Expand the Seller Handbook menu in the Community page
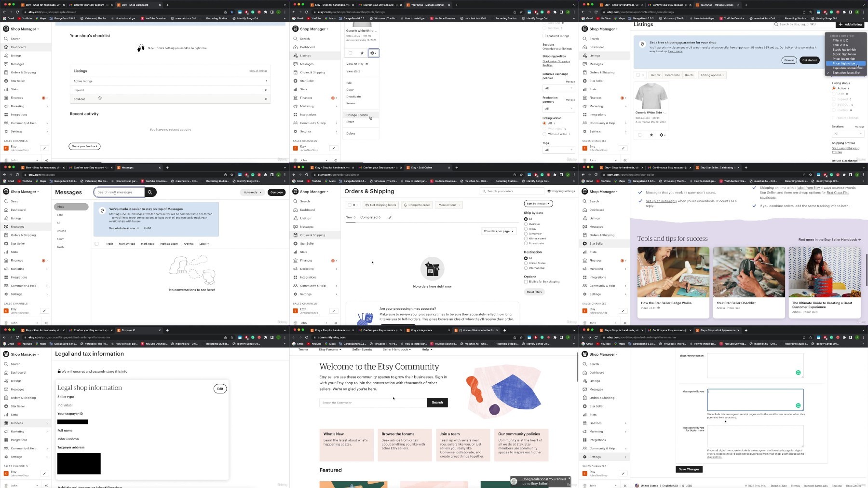The width and height of the screenshot is (868, 488). coord(396,349)
